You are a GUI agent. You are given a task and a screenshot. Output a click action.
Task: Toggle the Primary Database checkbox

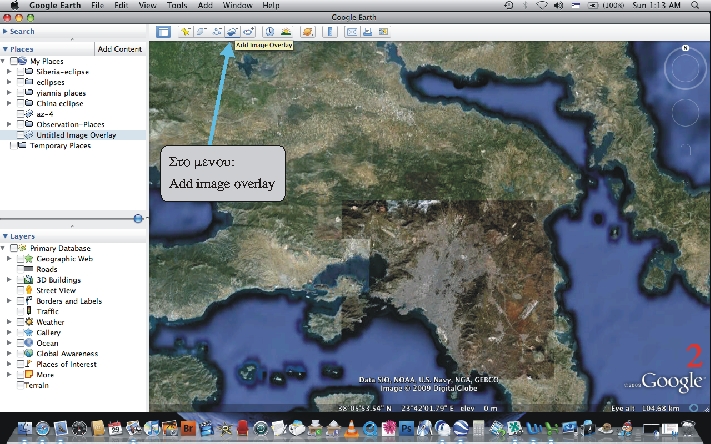14,248
